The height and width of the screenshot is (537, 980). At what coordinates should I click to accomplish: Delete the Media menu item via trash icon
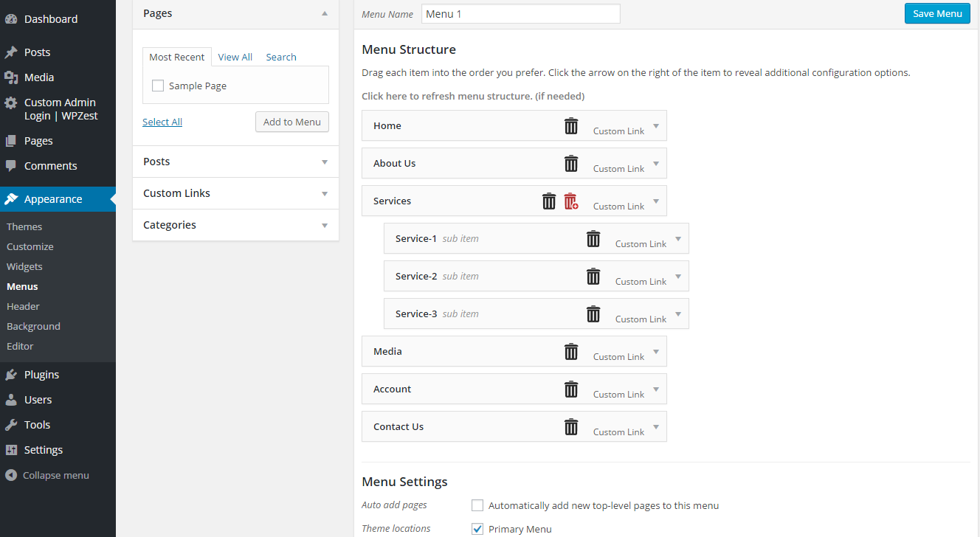pos(571,351)
